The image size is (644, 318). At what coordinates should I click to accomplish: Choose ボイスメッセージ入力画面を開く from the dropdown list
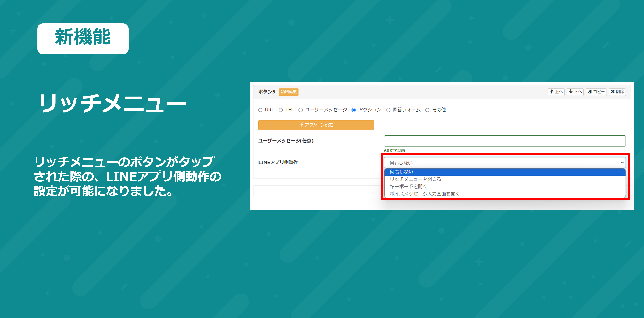505,194
